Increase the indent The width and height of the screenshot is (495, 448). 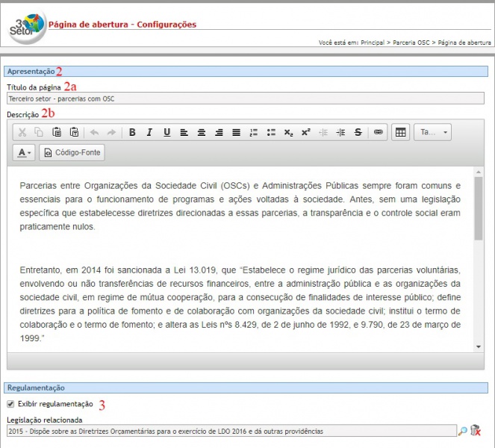[x=340, y=132]
